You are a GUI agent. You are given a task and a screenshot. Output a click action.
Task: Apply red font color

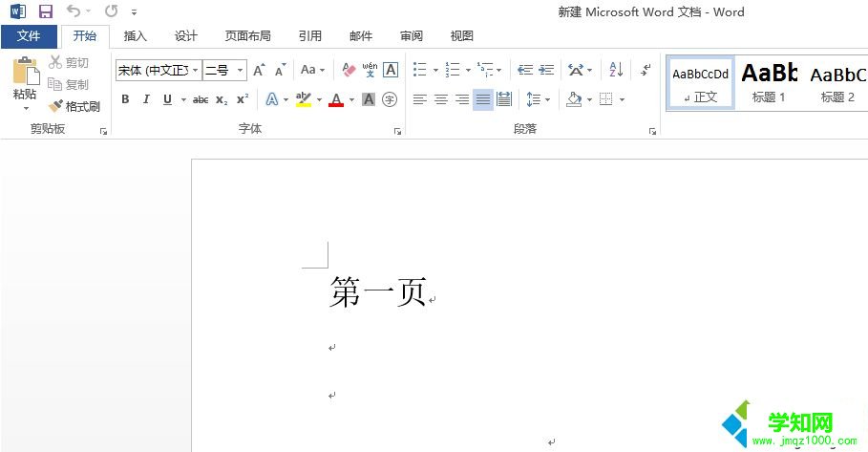(x=336, y=99)
